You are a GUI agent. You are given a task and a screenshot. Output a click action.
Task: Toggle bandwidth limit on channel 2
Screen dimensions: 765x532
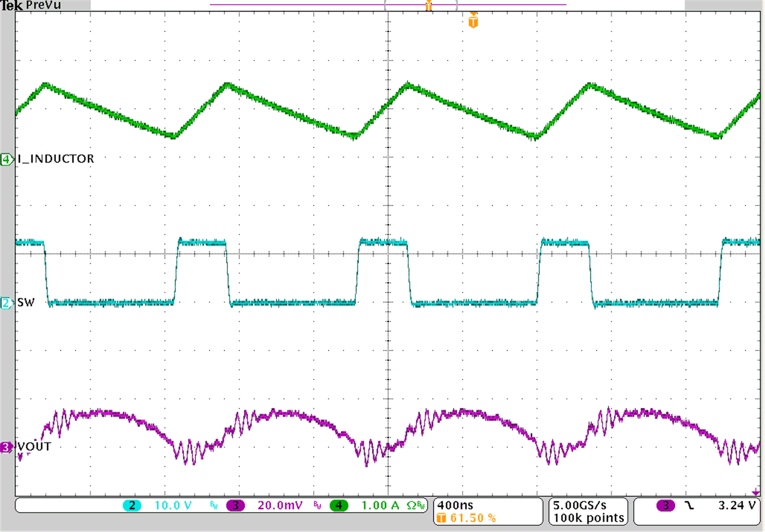pyautogui.click(x=213, y=505)
